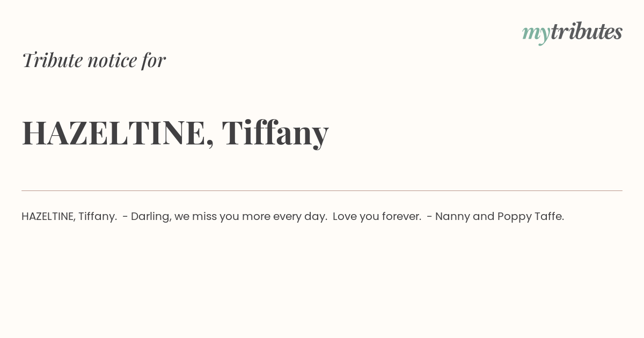The height and width of the screenshot is (338, 644).
Task: Click the word "Tribute" in the italic subtitle
Action: click(x=52, y=61)
